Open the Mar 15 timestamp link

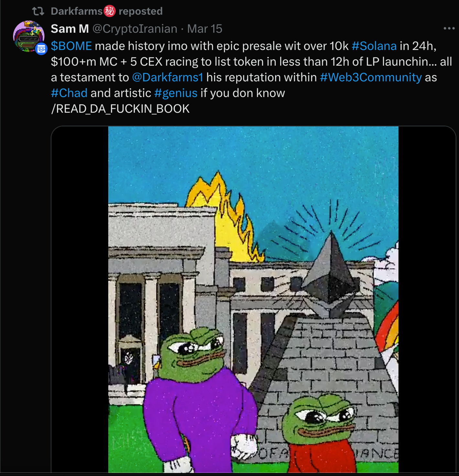[205, 29]
